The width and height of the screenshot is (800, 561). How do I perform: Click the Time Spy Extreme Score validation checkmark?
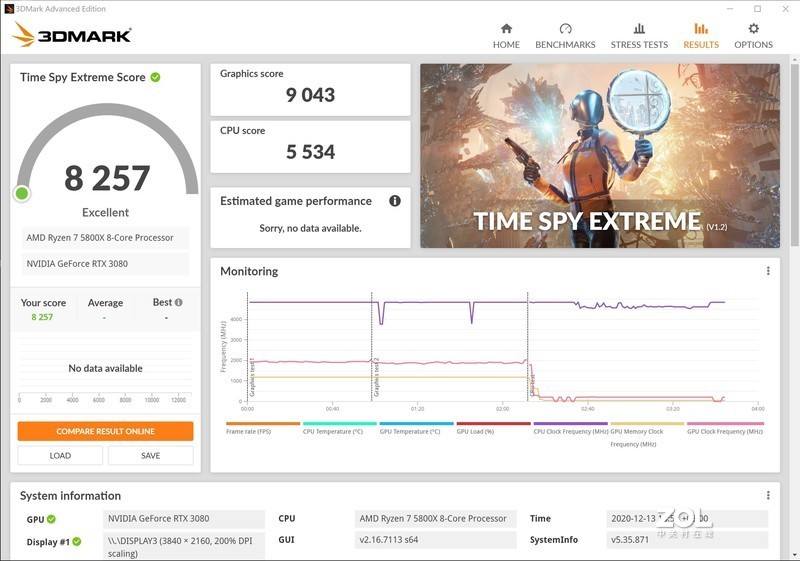pyautogui.click(x=156, y=77)
